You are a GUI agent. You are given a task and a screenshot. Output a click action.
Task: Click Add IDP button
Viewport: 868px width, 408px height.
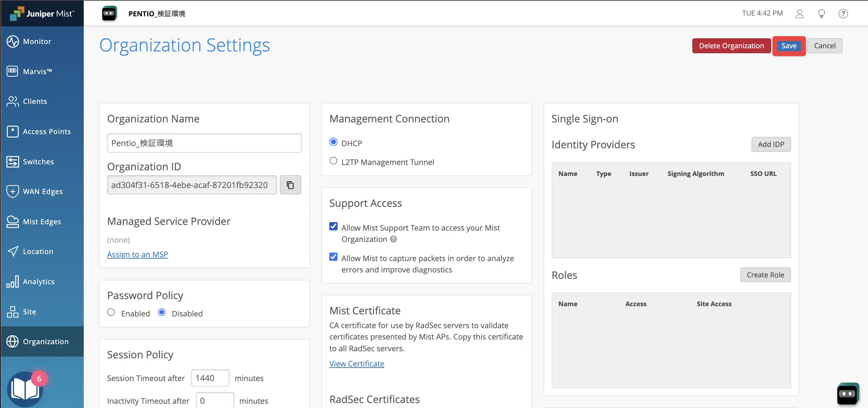click(771, 144)
